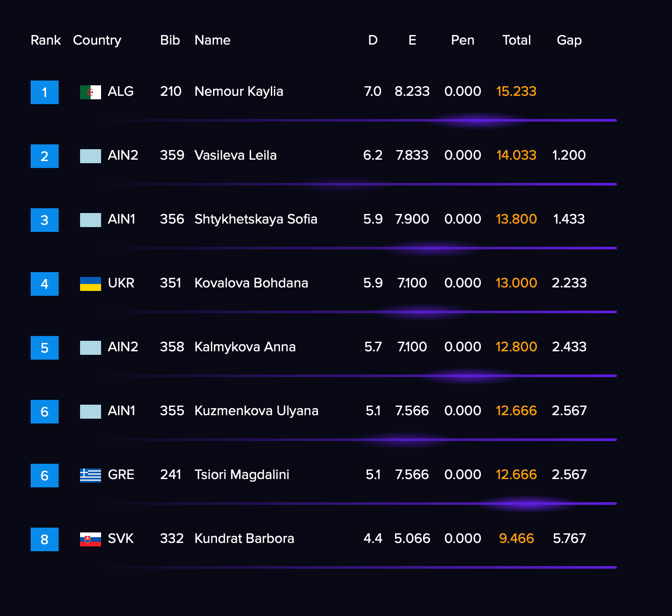Image resolution: width=672 pixels, height=616 pixels.
Task: Click the neutral flag beside Shtykhetskaya Sofia
Action: pos(90,220)
